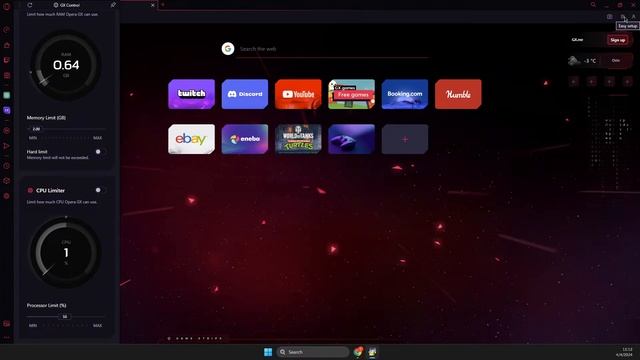Viewport: 640px width, 360px height.
Task: Open a new tab with plus button
Action: [162, 5]
